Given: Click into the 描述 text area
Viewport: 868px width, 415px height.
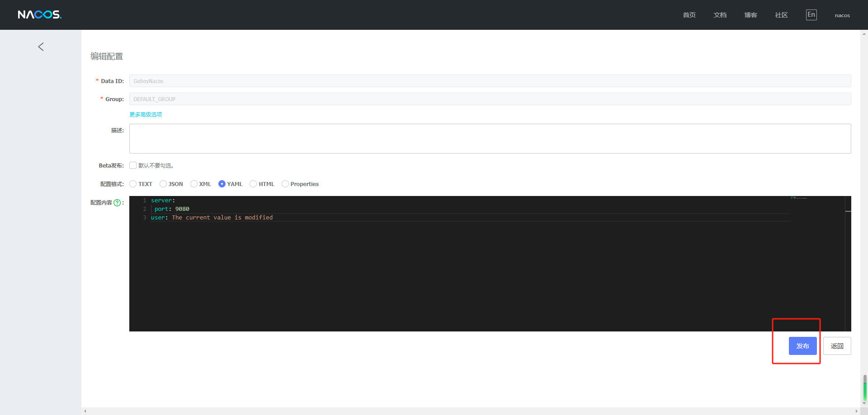Looking at the screenshot, I should pos(490,139).
